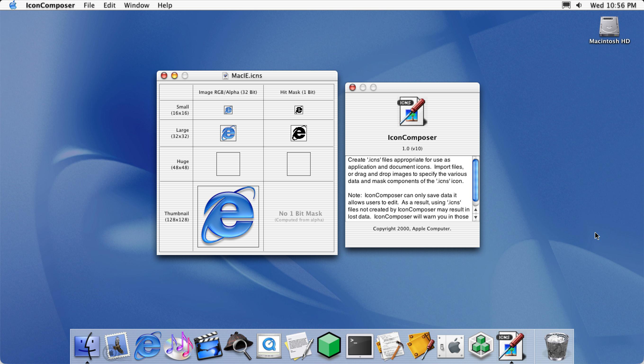Open the Edit menu
644x364 pixels.
tap(109, 5)
